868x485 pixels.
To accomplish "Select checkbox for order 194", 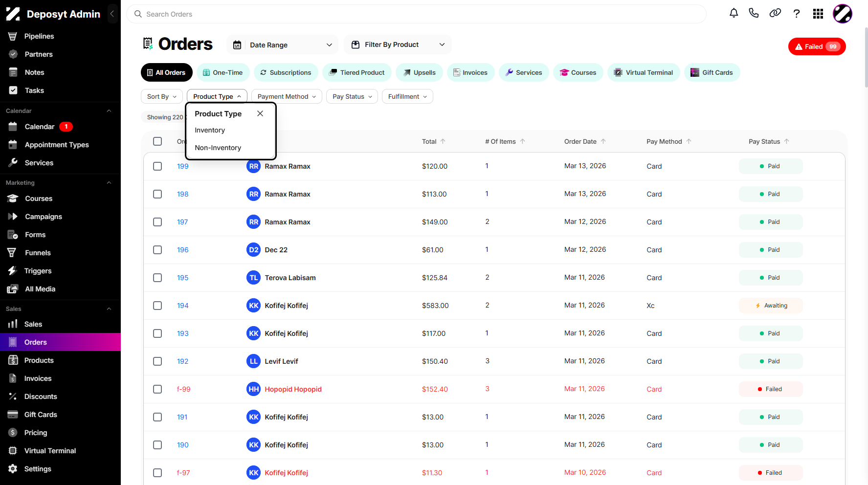I will tap(157, 306).
